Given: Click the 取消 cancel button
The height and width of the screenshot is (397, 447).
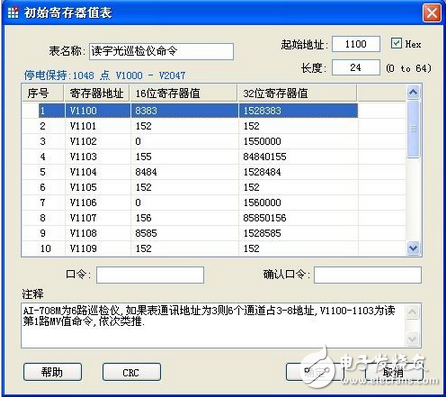Looking at the screenshot, I should tap(394, 372).
